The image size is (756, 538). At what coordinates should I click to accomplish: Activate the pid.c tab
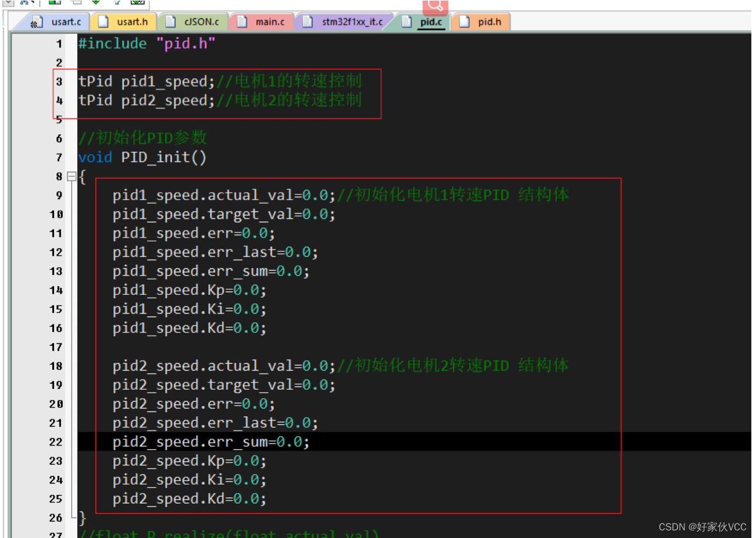(423, 22)
